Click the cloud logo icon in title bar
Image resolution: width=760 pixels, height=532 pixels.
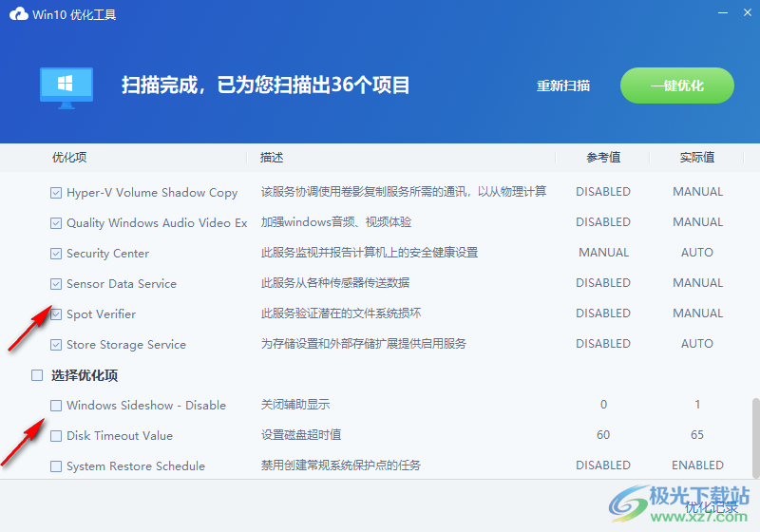coord(19,14)
